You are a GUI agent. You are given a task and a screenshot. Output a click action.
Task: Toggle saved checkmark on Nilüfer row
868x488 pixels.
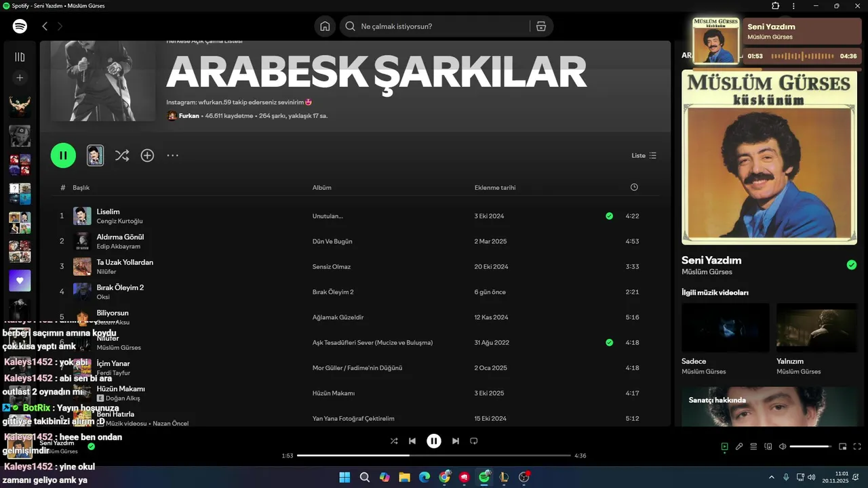(609, 343)
